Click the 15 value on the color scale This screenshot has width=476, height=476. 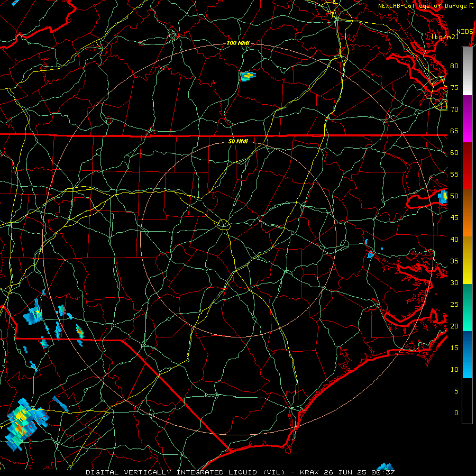(x=454, y=348)
